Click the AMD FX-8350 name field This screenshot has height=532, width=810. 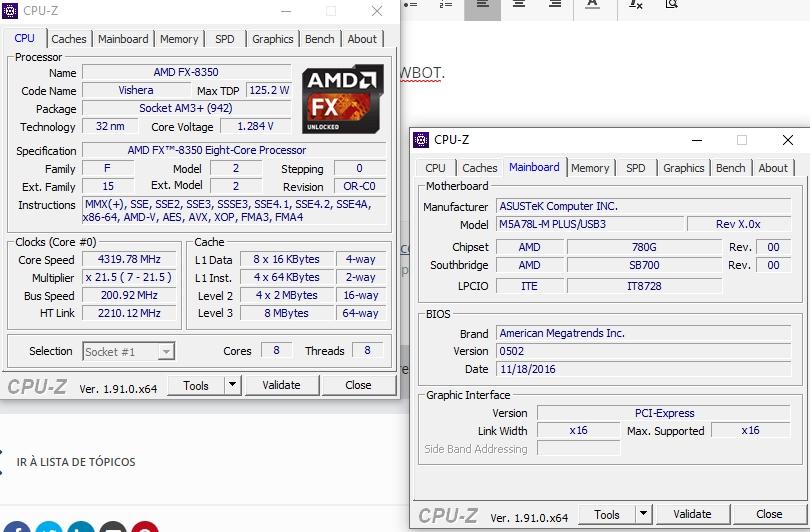click(186, 72)
